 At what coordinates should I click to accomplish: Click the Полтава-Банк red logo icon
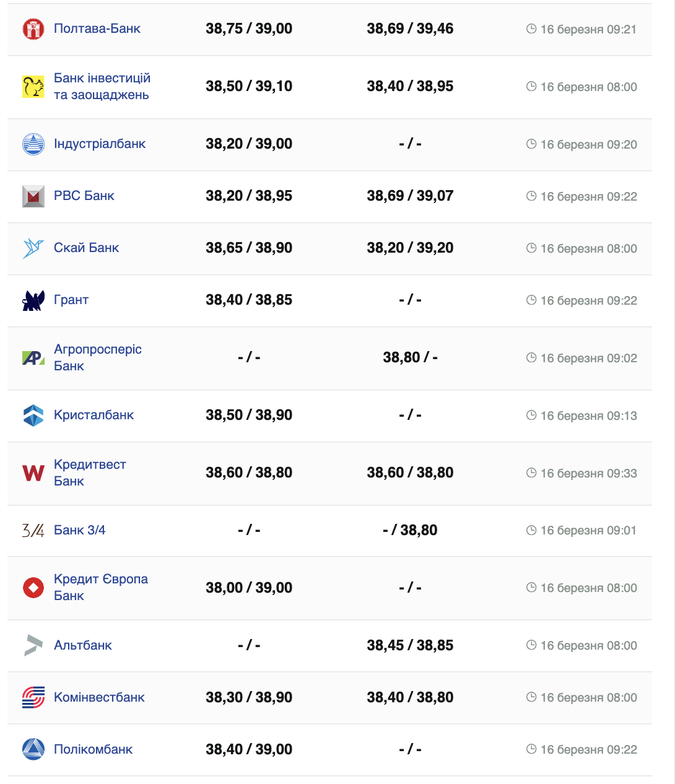(x=33, y=29)
